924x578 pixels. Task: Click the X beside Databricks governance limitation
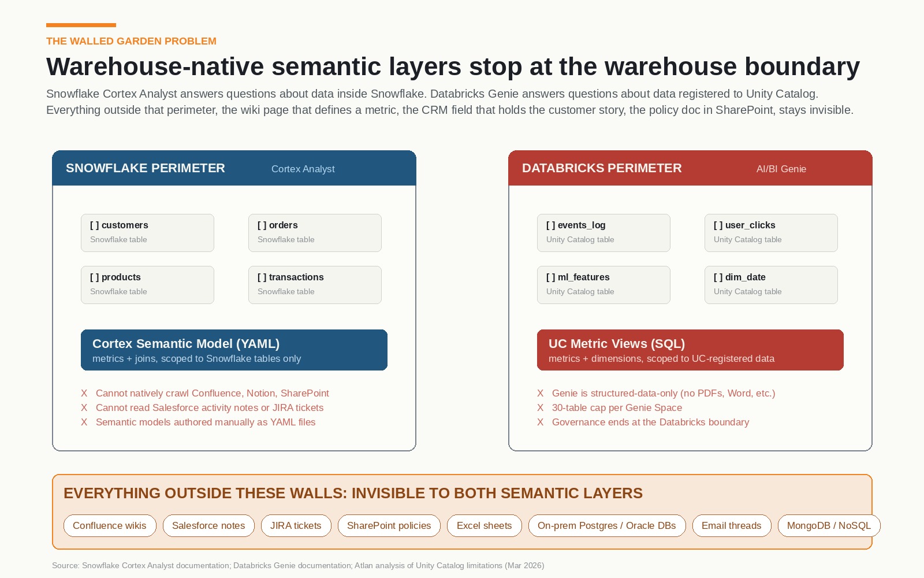[x=541, y=422]
